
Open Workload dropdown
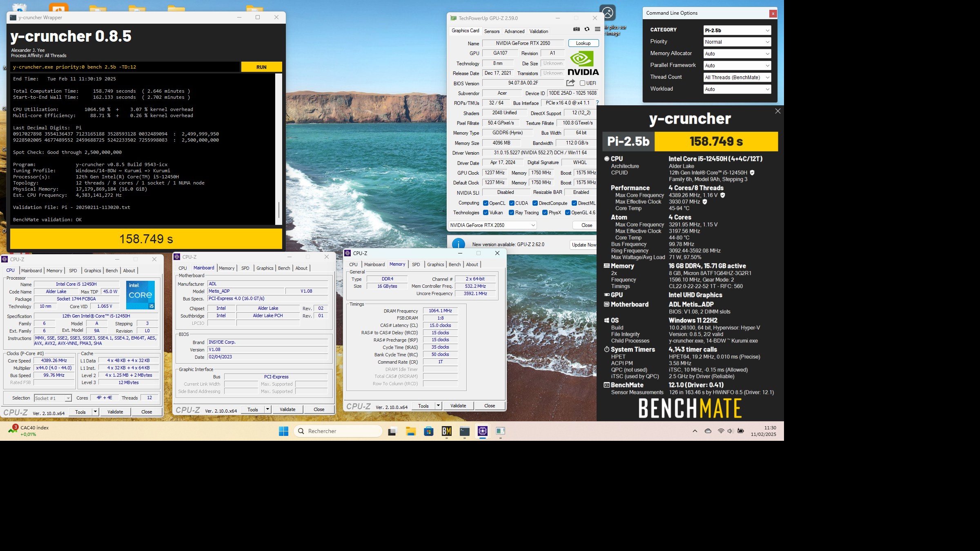pyautogui.click(x=737, y=89)
